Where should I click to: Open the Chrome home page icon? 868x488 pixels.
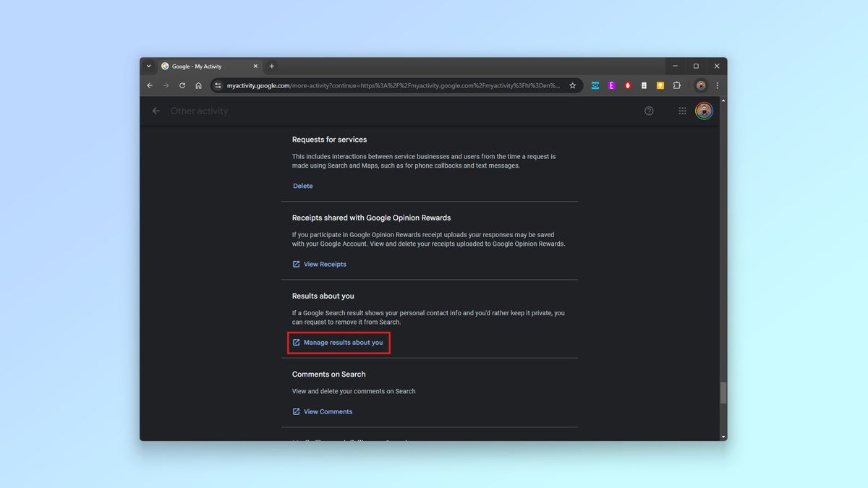tap(199, 85)
